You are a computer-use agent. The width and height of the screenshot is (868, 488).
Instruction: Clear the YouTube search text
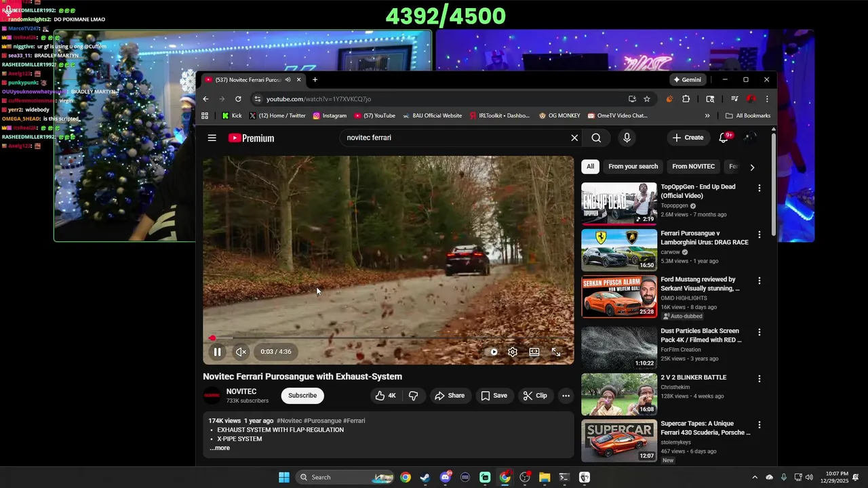point(574,138)
